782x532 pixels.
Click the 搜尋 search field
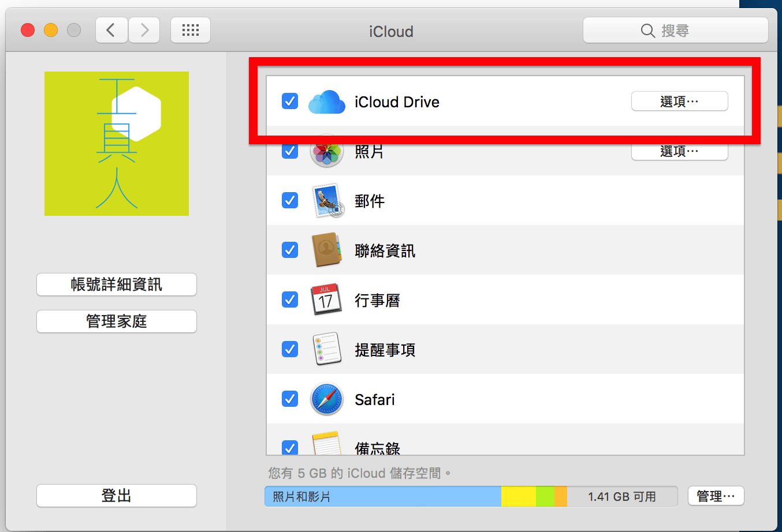(676, 30)
